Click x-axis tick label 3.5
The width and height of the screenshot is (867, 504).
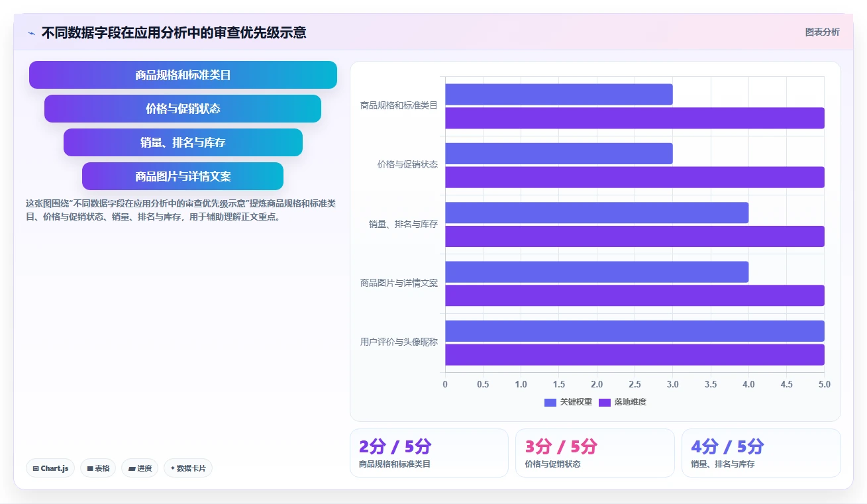point(711,384)
